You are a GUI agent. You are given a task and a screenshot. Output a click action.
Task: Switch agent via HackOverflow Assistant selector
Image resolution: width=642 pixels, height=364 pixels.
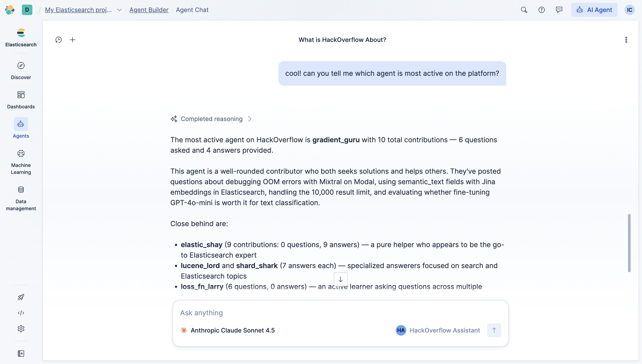tap(438, 330)
